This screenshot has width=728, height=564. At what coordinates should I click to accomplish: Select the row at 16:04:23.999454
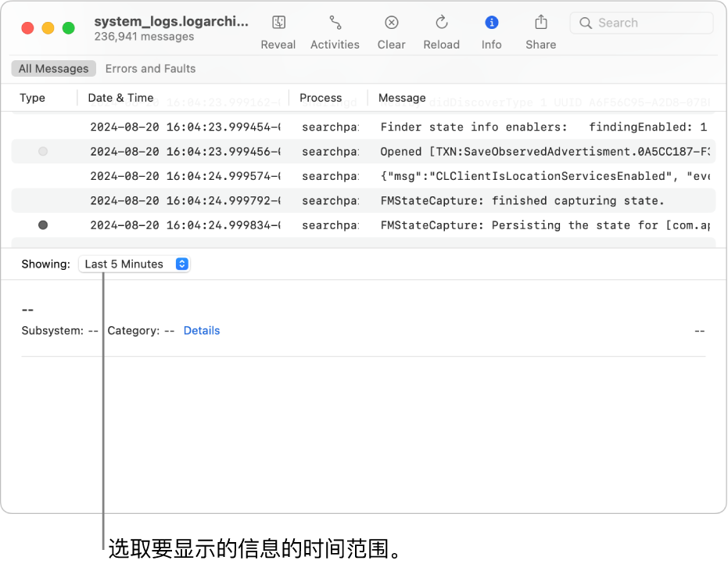pyautogui.click(x=363, y=128)
